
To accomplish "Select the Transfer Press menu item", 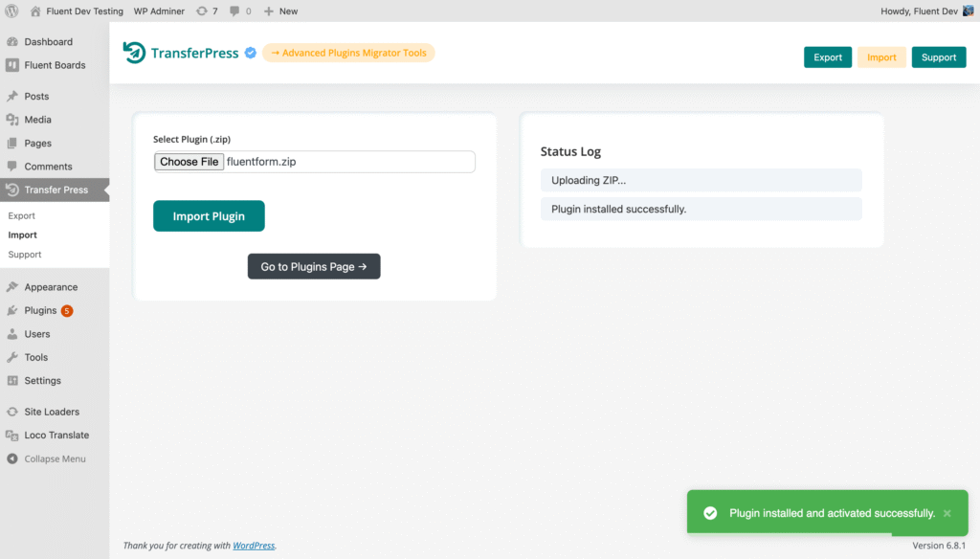I will (55, 190).
